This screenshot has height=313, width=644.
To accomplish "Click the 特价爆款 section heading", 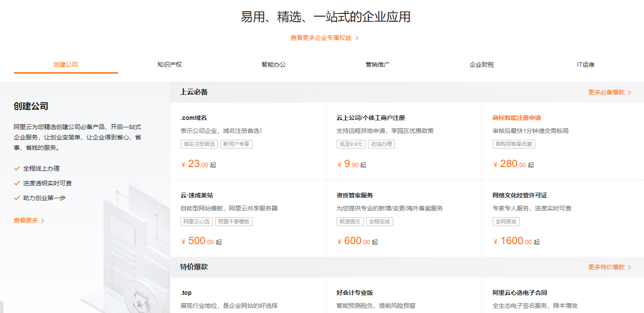I will [194, 267].
